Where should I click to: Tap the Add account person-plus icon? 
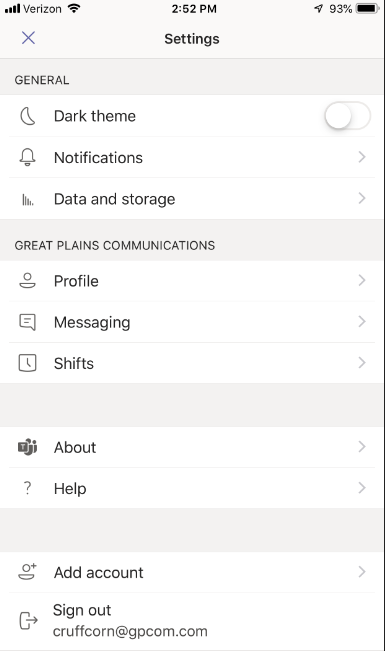[x=27, y=572]
